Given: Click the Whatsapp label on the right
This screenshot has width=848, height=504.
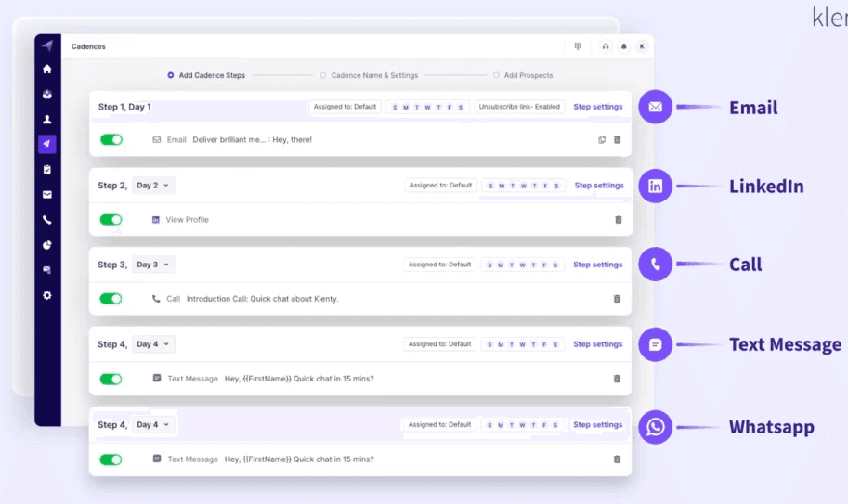Looking at the screenshot, I should pyautogui.click(x=771, y=427).
